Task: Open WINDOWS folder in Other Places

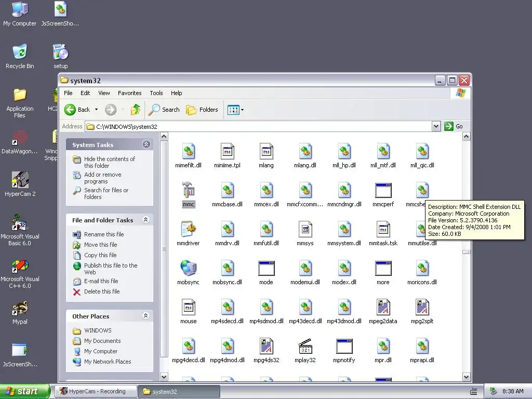Action: (92, 330)
